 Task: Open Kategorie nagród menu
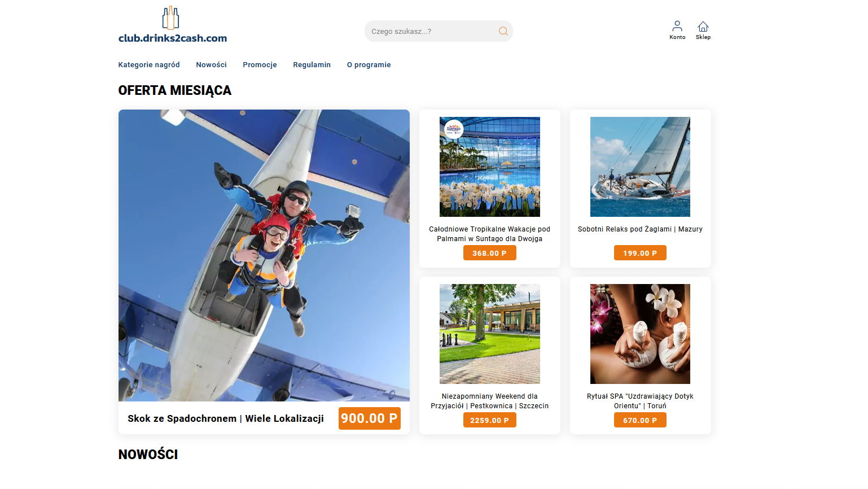[x=149, y=65]
